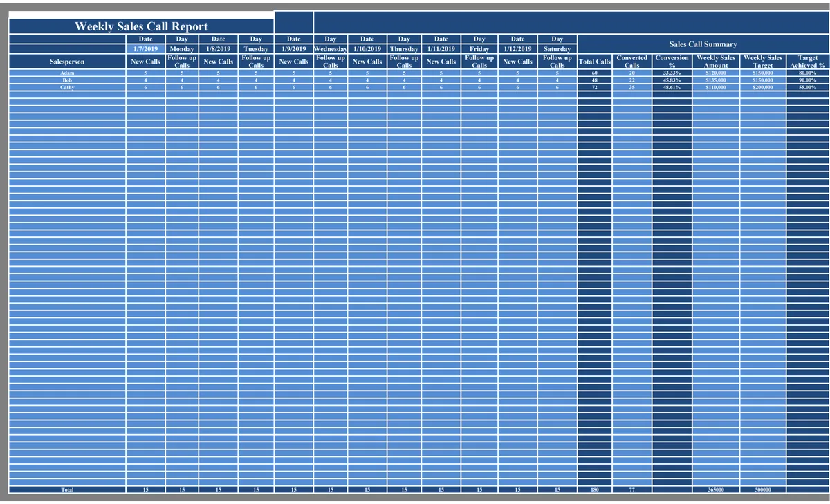The height and width of the screenshot is (504, 830).
Task: Select total sales amount 365000
Action: pyautogui.click(x=716, y=489)
